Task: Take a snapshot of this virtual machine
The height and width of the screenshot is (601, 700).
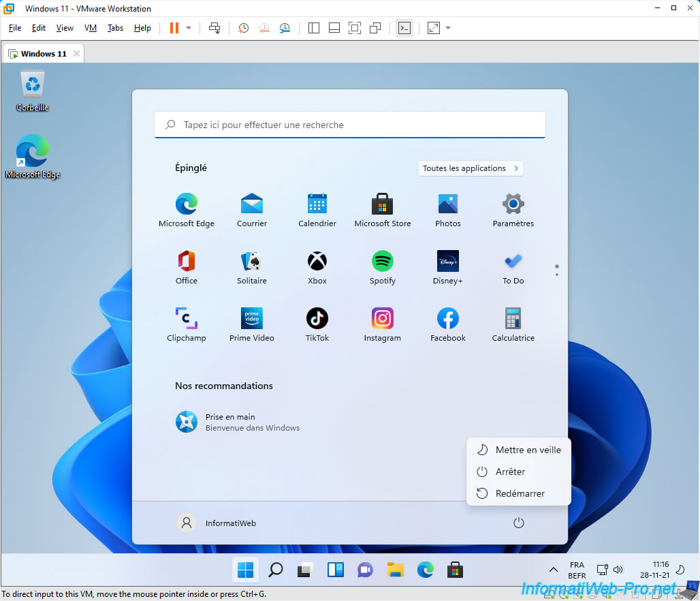Action: point(243,28)
